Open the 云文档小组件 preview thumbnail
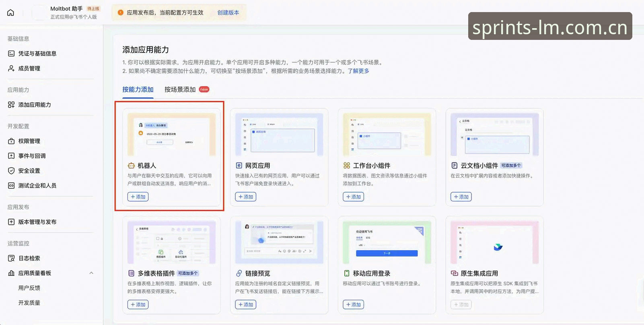 (x=494, y=135)
